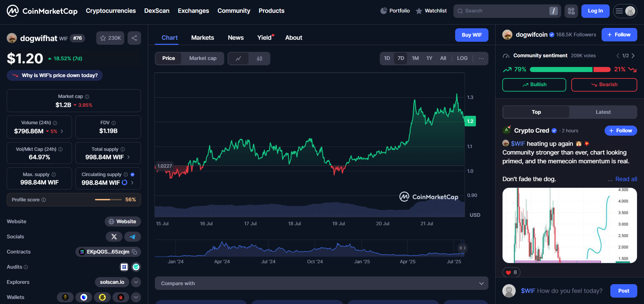Image resolution: width=644 pixels, height=304 pixels.
Task: Go to previous sentiment page arrow
Action: (618, 56)
